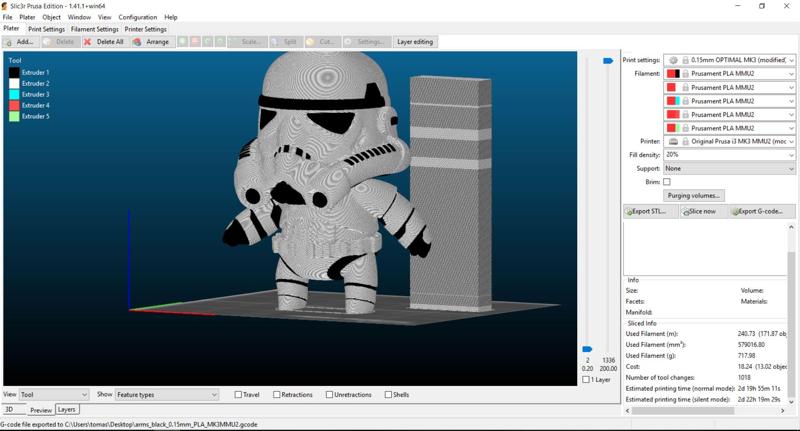Switch to the Filament Settings tab
This screenshot has width=800, height=431.
click(x=94, y=29)
